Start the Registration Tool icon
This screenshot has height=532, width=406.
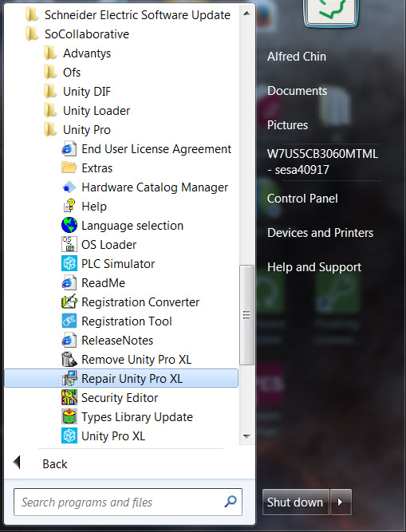[69, 321]
